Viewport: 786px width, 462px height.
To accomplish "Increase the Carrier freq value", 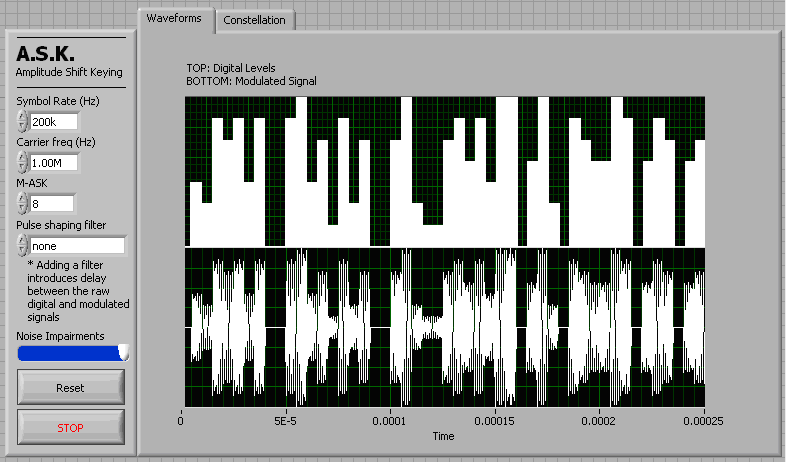I will [x=22, y=157].
